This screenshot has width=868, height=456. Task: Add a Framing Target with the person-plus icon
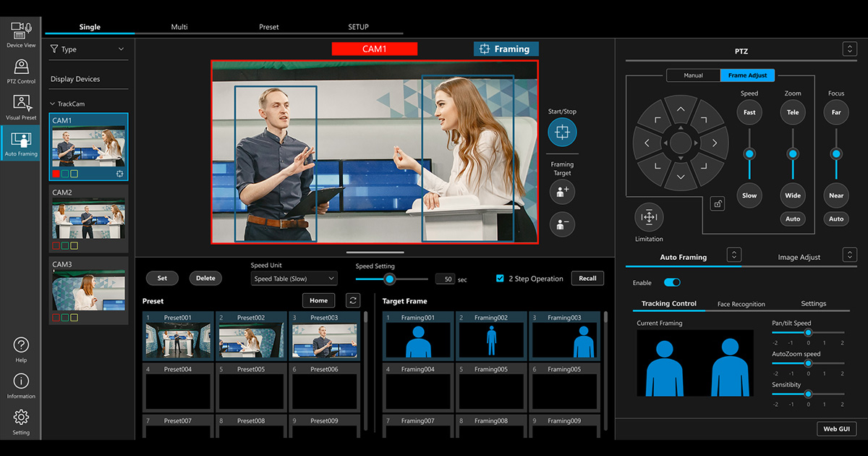562,192
